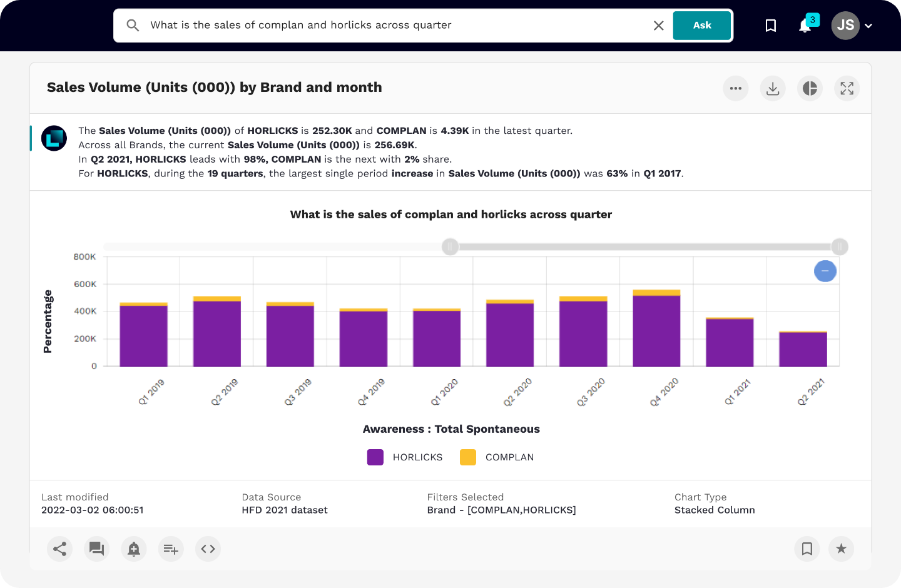
Task: Click 'Awareness : Total Spontaneous' axis title
Action: tap(451, 429)
